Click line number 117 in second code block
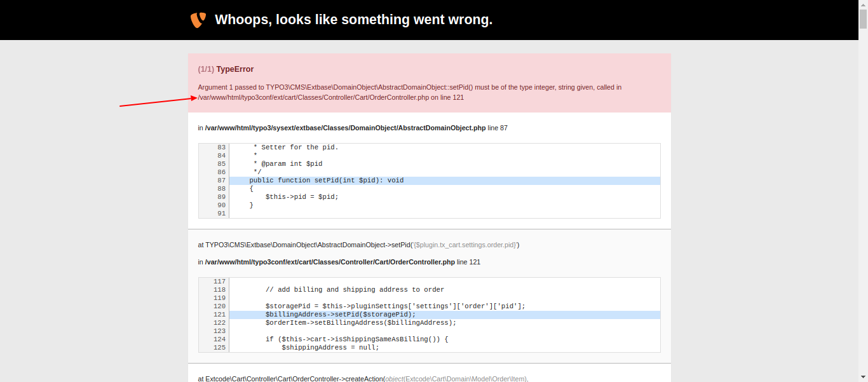868x382 pixels. click(219, 282)
